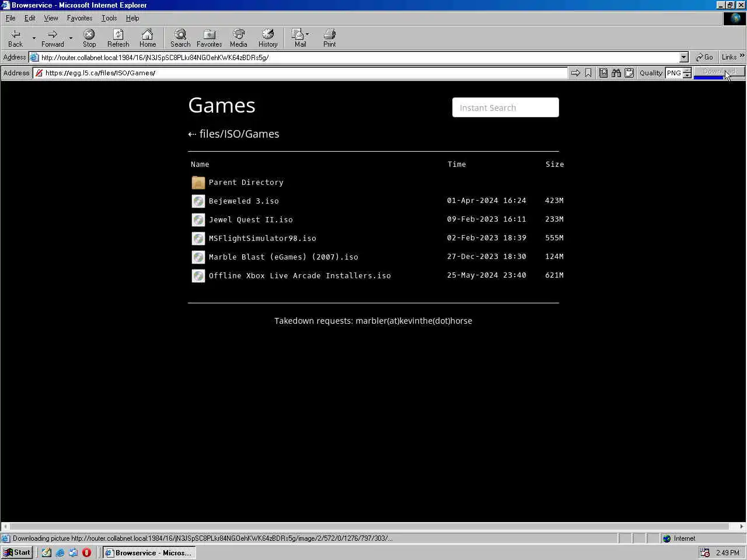Image resolution: width=747 pixels, height=560 pixels.
Task: Click the Back toolbar button
Action: tap(16, 38)
